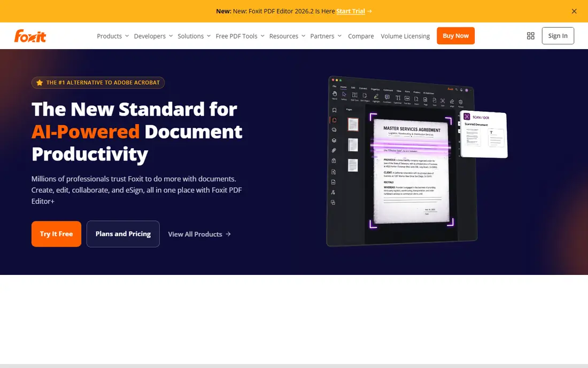Expand the chevron next to Resources

[304, 36]
